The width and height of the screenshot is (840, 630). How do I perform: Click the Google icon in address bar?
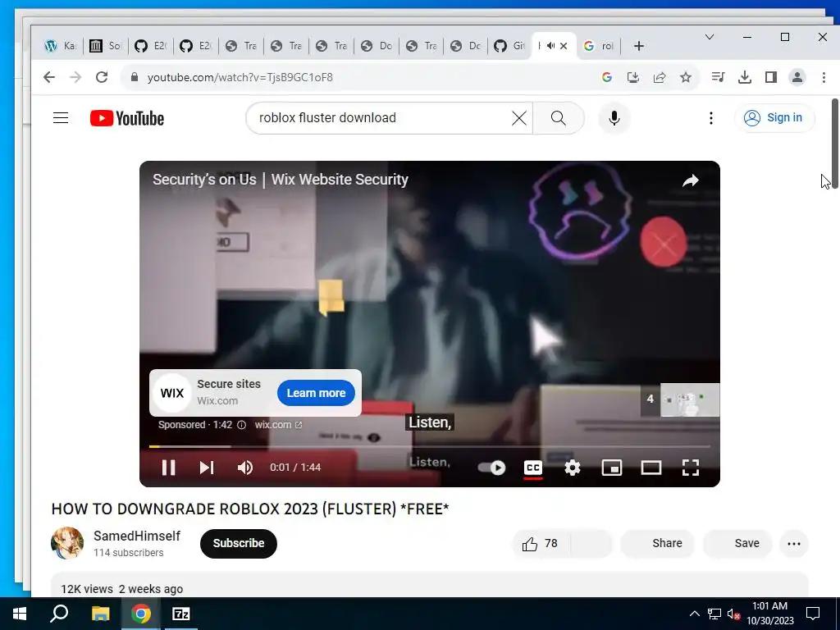click(x=607, y=77)
